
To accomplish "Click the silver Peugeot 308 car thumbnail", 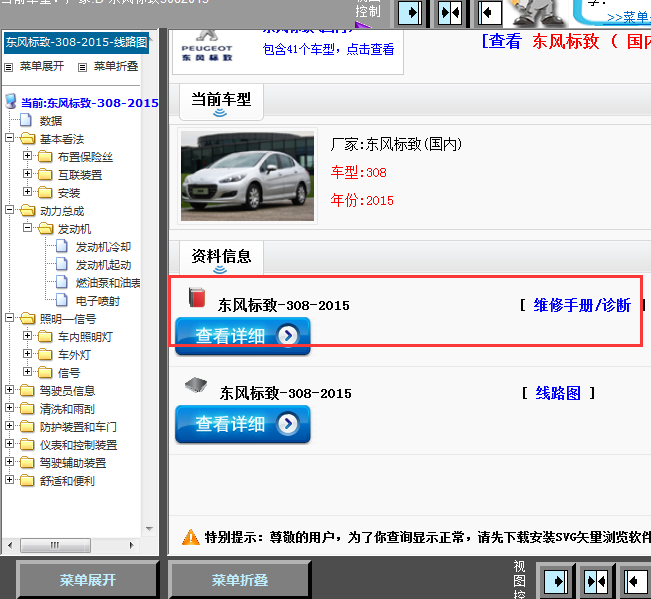I will pos(247,176).
